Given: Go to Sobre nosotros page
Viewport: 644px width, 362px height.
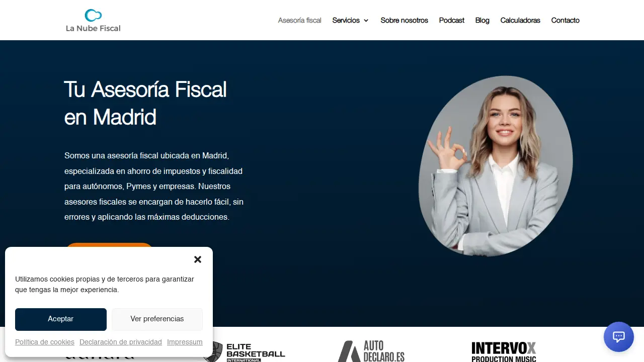Looking at the screenshot, I should tap(404, 20).
